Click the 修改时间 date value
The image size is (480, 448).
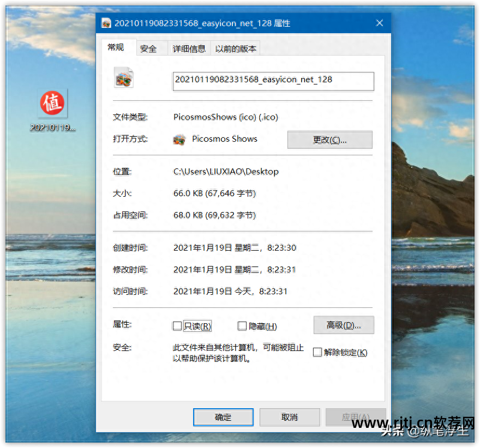pos(235,269)
